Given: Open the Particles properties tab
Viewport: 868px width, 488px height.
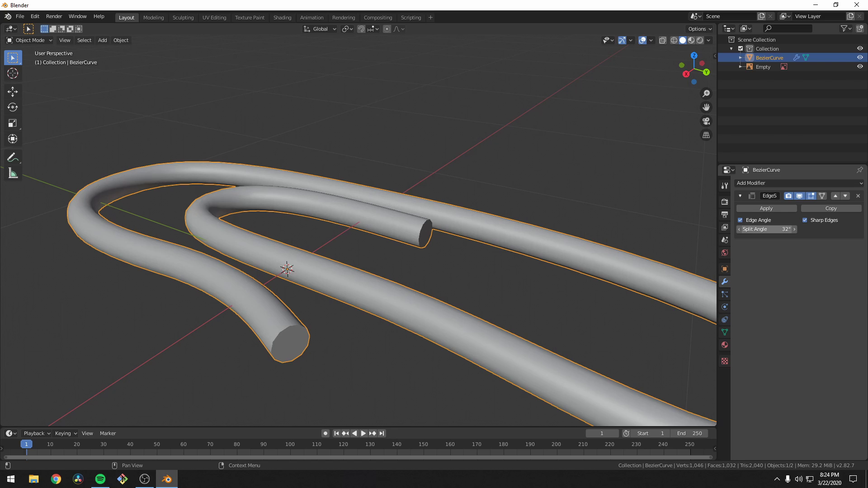Looking at the screenshot, I should (725, 294).
